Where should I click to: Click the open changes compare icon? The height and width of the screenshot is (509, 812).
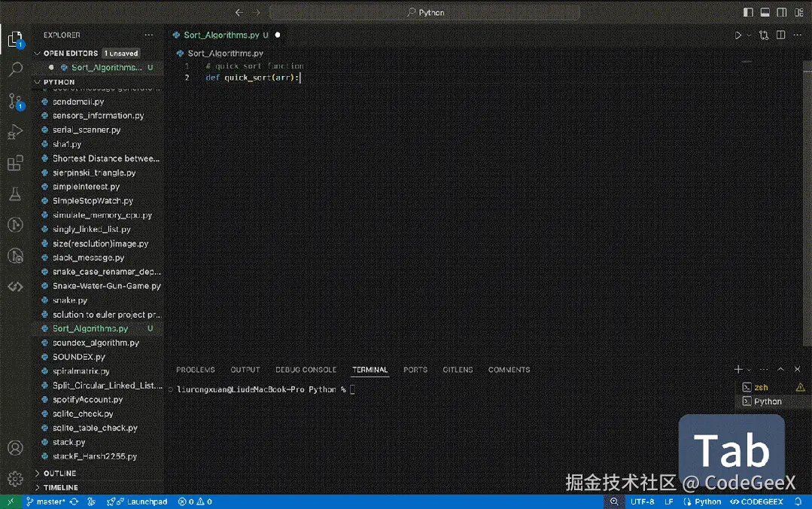764,35
